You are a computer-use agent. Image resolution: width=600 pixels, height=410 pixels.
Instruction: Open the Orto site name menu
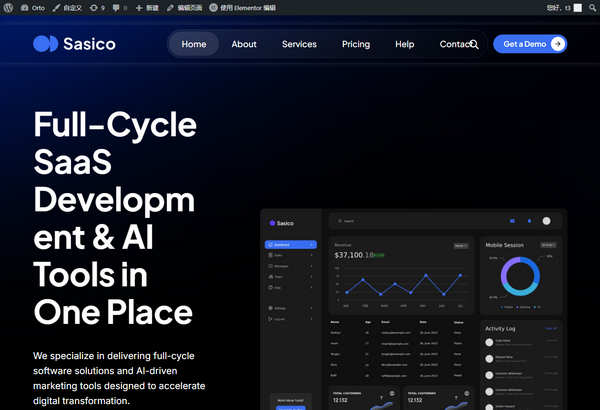click(33, 8)
